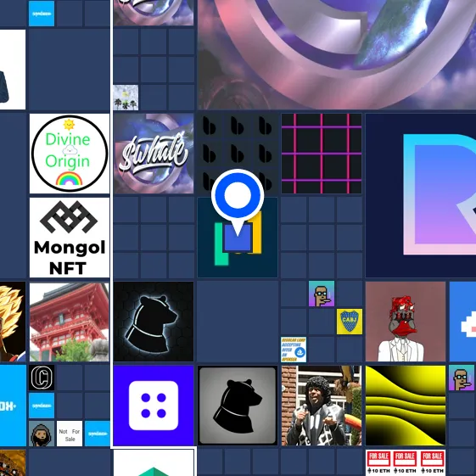Select the white dice icon tile
Screen dimensions: 476x476
click(x=154, y=406)
